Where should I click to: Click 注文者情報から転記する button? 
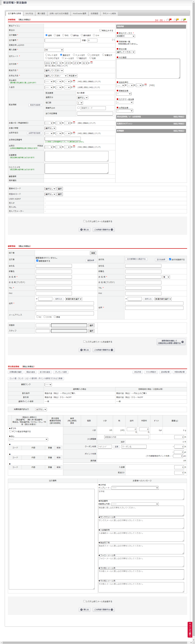click(136, 259)
